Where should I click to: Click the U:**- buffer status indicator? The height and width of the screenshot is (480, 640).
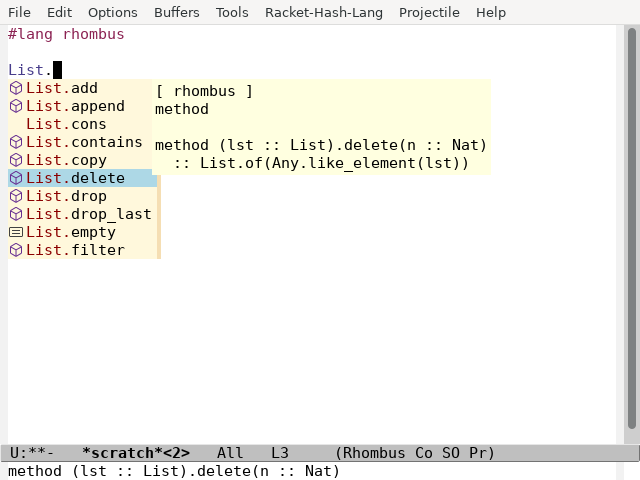[x=31, y=453]
